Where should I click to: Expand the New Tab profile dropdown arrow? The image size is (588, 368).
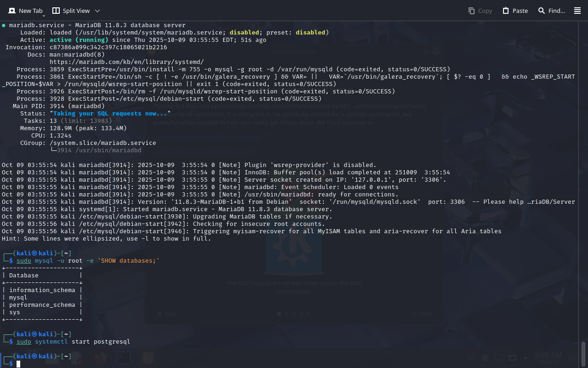pos(44,15)
